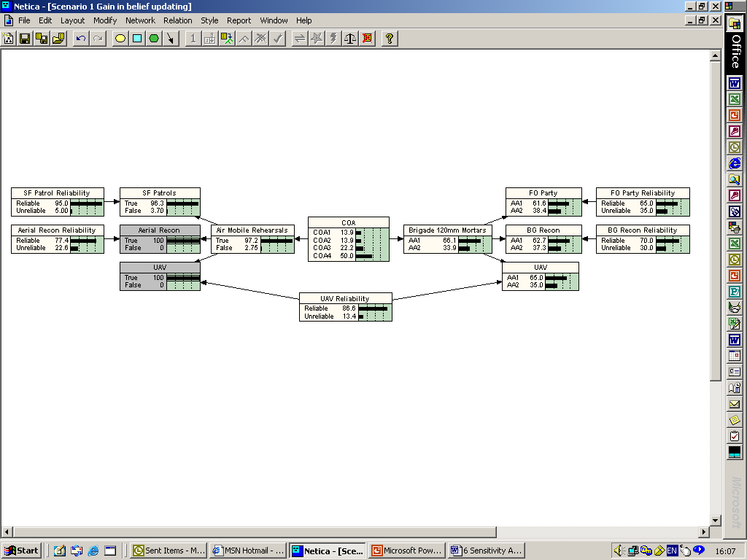Open the Edit menu

click(x=45, y=20)
